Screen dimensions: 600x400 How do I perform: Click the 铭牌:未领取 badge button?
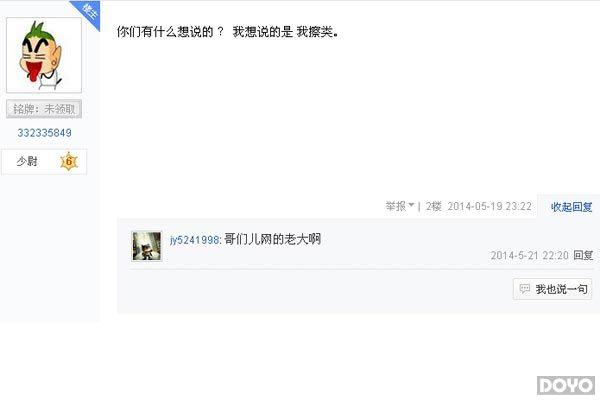pos(44,109)
